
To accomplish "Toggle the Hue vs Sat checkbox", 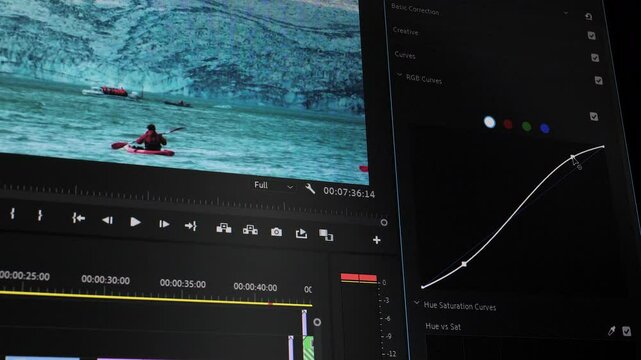I will pyautogui.click(x=626, y=331).
